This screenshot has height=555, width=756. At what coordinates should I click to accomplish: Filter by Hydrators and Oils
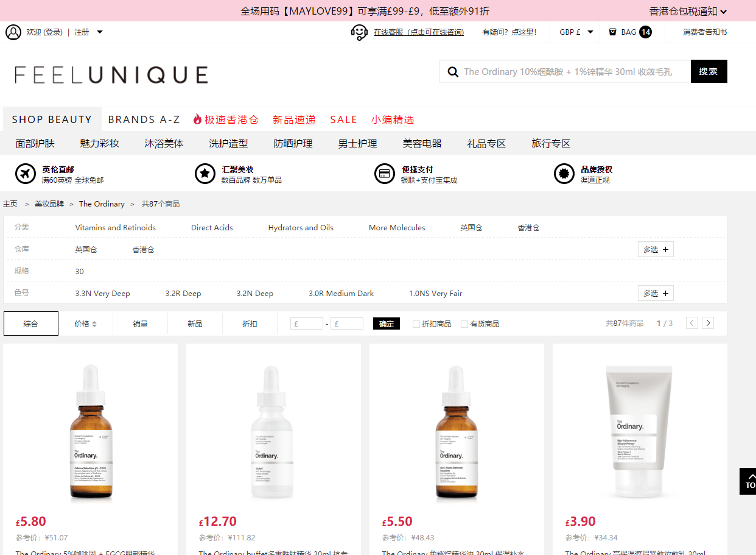(x=301, y=228)
